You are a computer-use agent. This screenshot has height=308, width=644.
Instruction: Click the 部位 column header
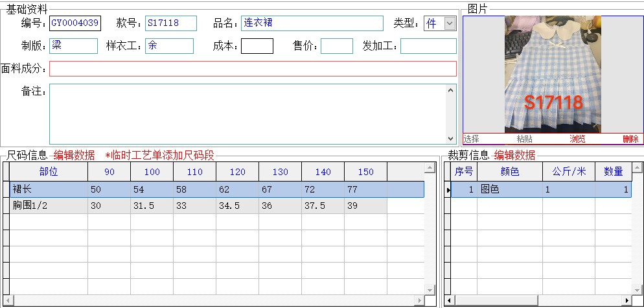tap(49, 171)
